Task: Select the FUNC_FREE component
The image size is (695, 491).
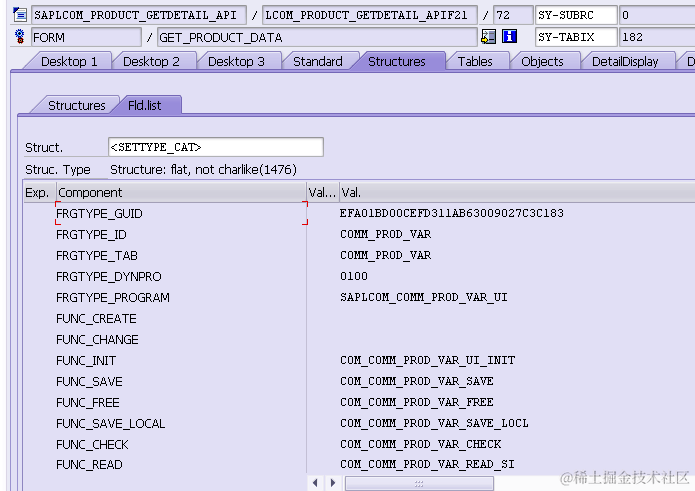Action: pyautogui.click(x=88, y=402)
